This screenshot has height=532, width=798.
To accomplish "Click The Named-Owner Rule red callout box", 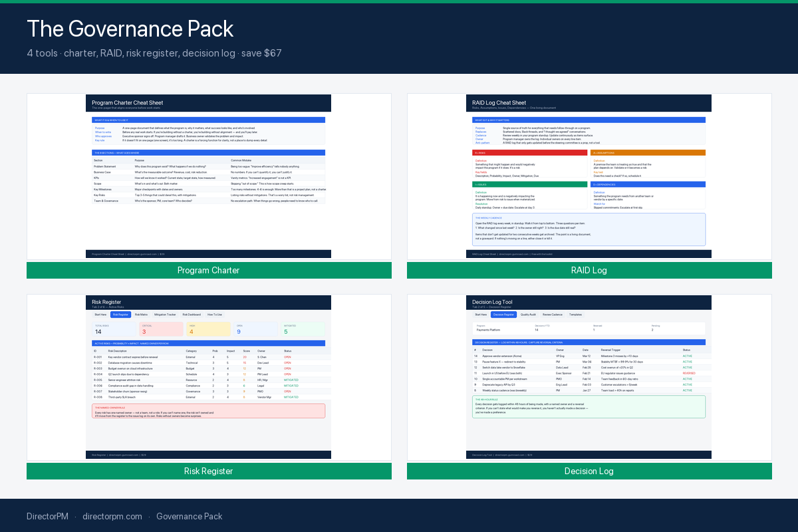I will click(x=209, y=411).
